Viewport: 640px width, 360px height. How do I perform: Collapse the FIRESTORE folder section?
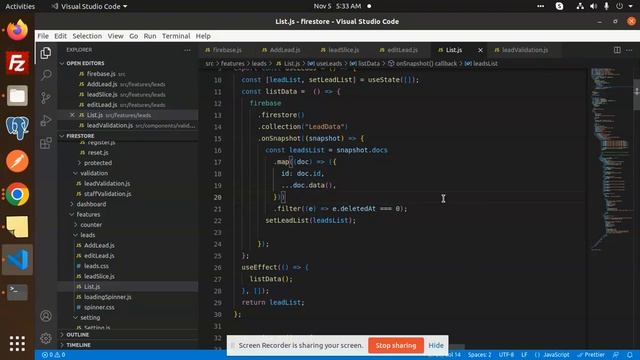click(80, 136)
